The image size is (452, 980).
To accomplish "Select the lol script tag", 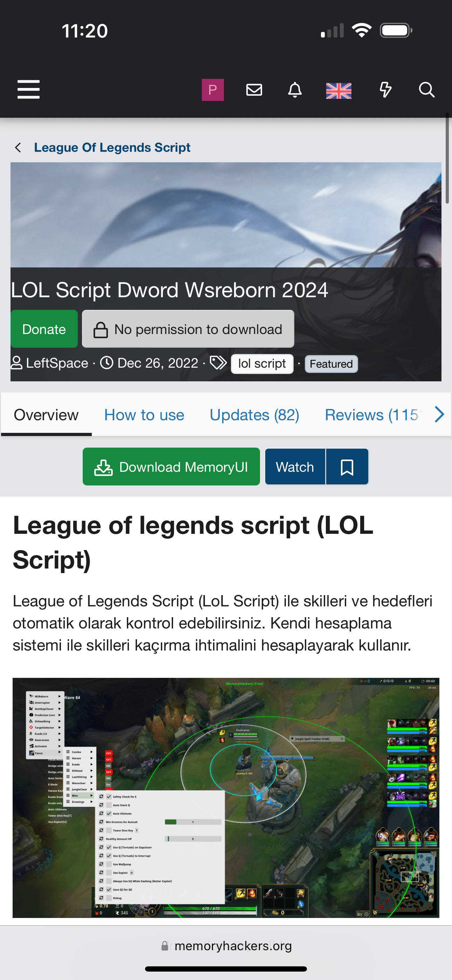I will pyautogui.click(x=262, y=364).
